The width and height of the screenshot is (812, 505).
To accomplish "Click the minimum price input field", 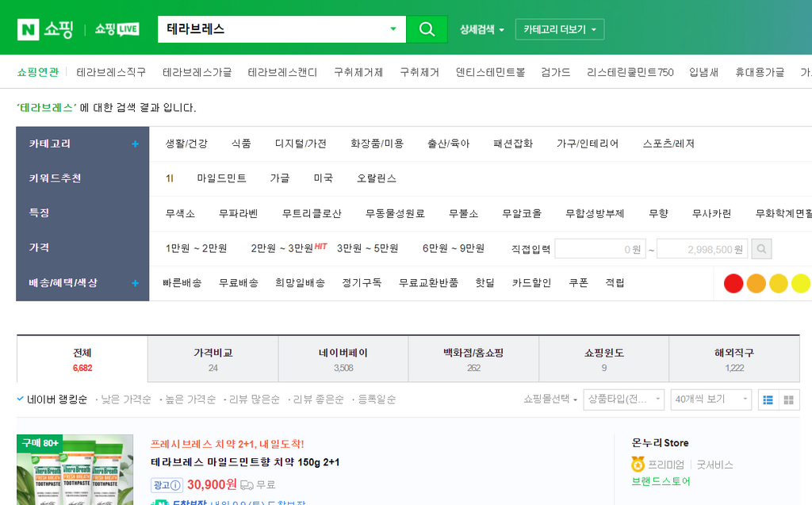I will click(600, 249).
